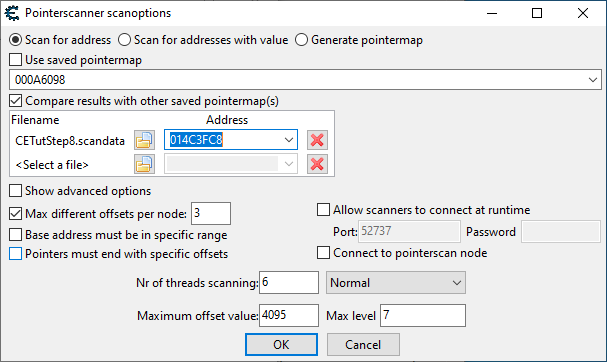Click the Maximum offset value field
607x362 pixels.
click(x=289, y=315)
